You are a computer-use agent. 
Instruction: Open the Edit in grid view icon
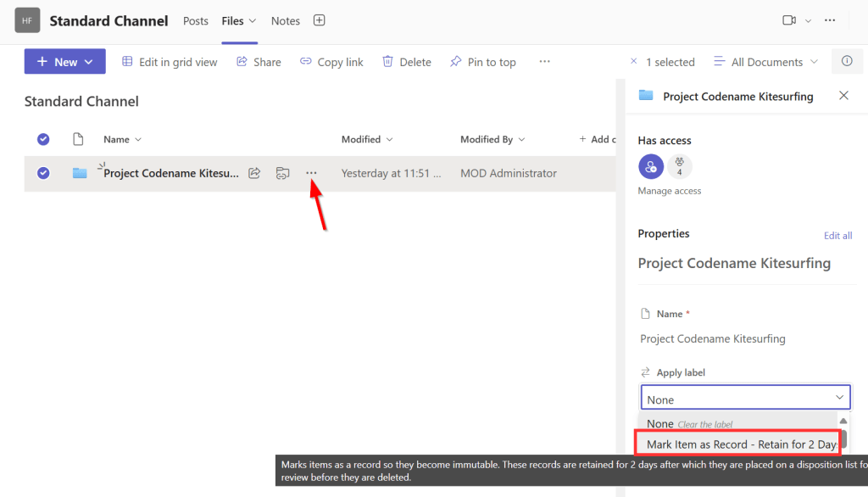point(125,61)
